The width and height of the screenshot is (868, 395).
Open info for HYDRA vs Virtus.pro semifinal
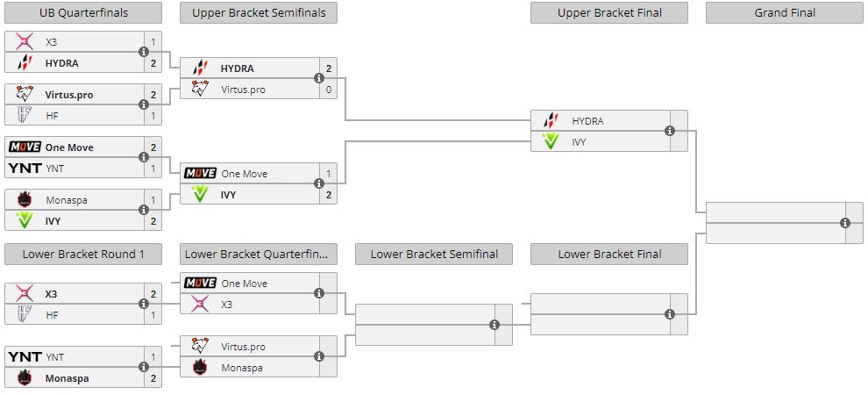click(319, 78)
